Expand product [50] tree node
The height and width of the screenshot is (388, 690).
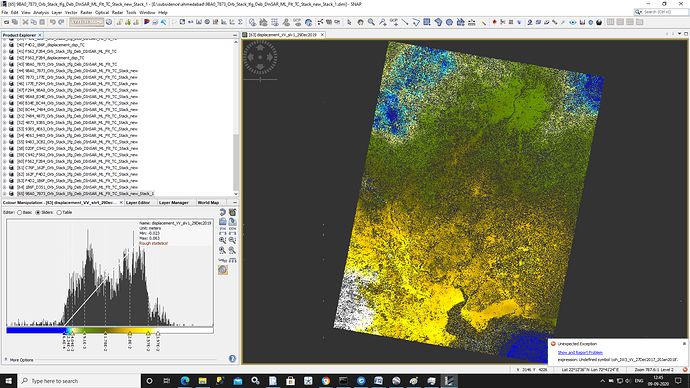click(x=5, y=110)
